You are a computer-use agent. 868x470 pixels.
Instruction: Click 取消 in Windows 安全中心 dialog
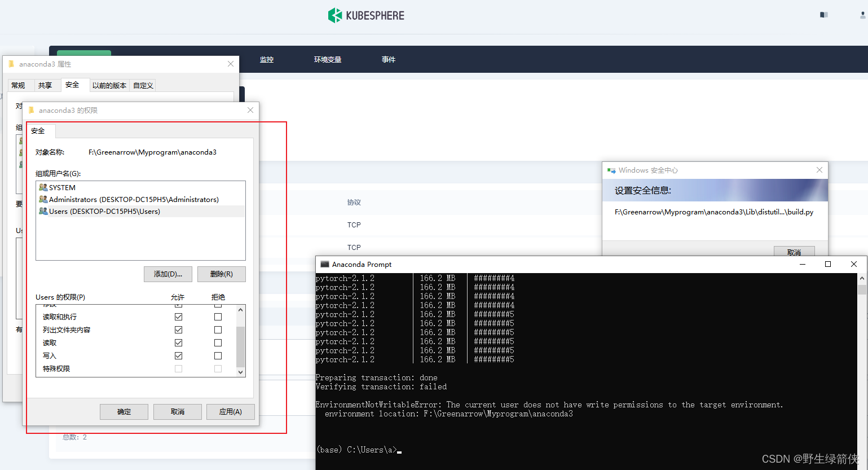point(794,252)
